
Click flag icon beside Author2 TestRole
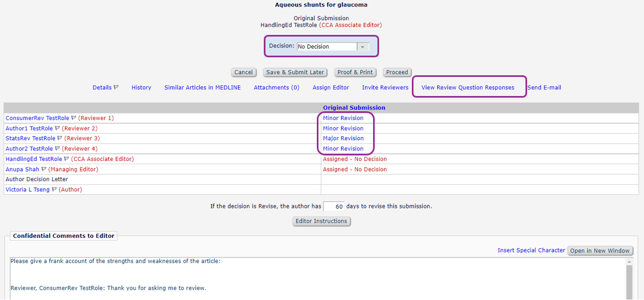(x=57, y=149)
